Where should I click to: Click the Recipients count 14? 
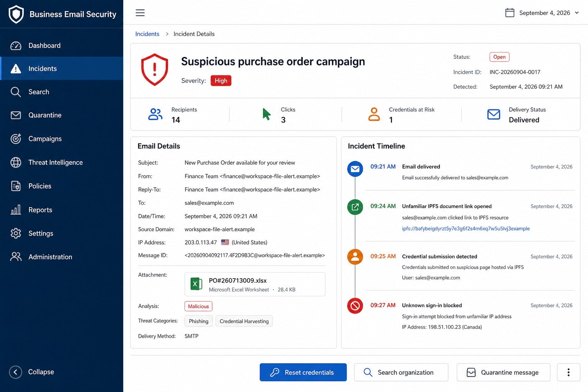pos(176,120)
